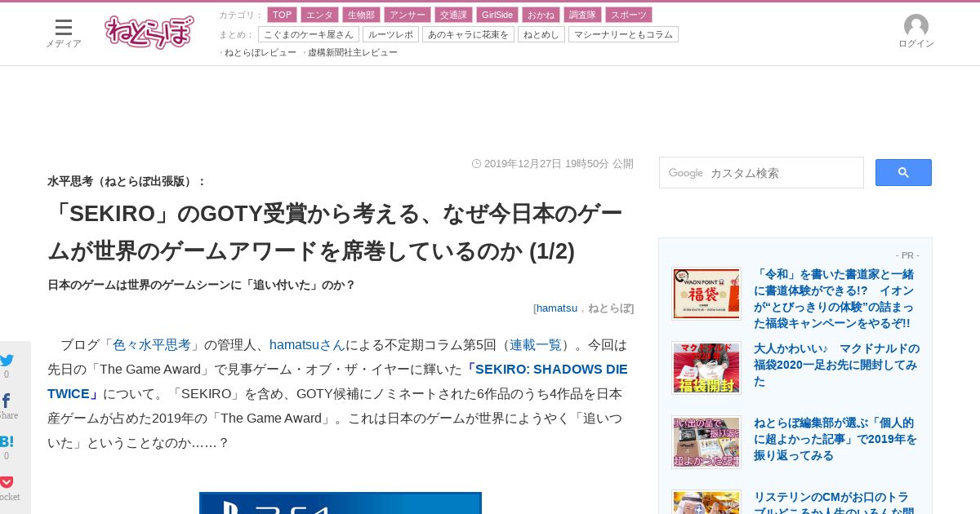The height and width of the screenshot is (514, 980).
Task: Share article via Facebook icon
Action: tap(7, 401)
